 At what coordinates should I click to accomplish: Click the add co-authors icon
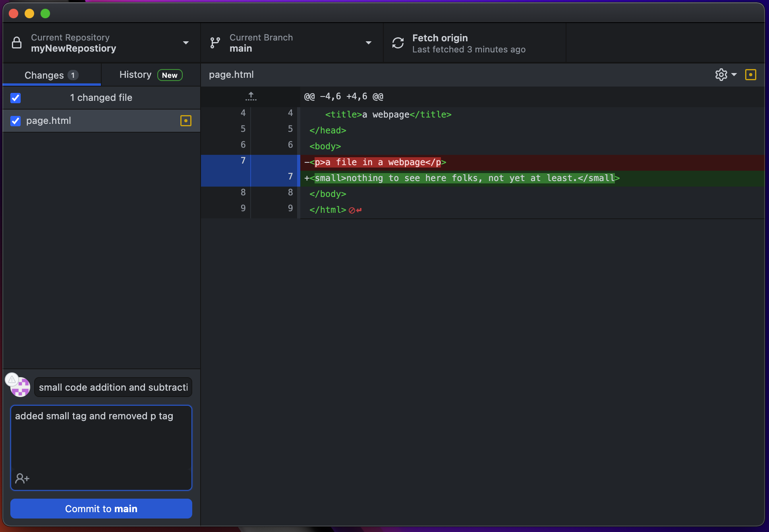pos(22,478)
